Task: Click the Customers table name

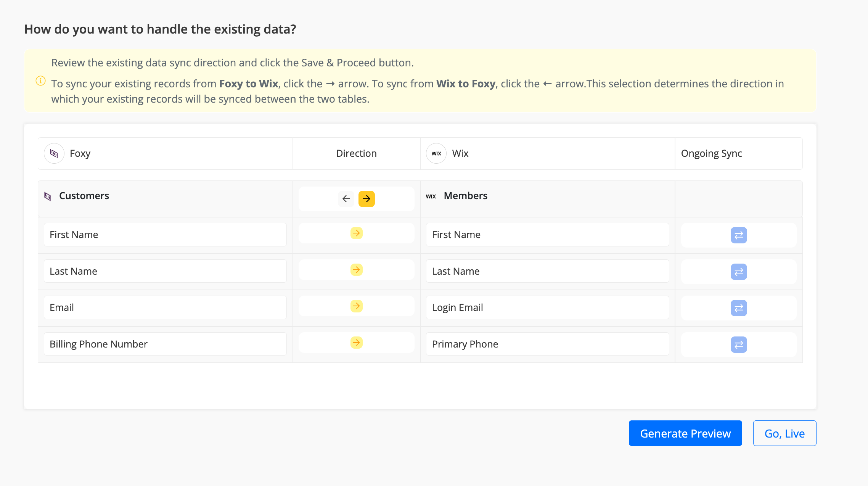Action: click(x=84, y=196)
